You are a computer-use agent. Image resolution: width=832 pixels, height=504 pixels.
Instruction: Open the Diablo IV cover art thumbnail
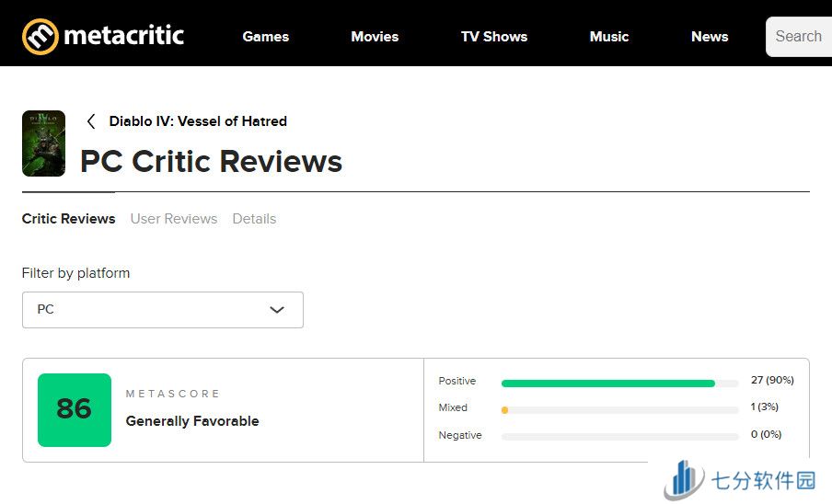coord(43,143)
